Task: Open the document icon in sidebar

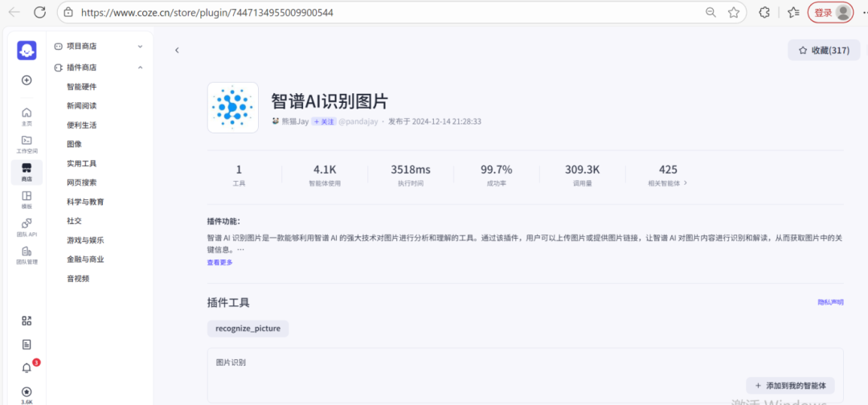Action: (27, 345)
